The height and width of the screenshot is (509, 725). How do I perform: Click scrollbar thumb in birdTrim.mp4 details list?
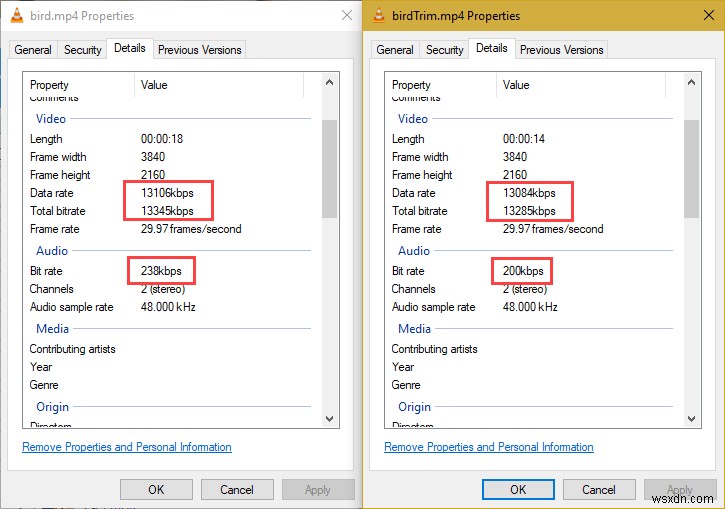point(691,169)
